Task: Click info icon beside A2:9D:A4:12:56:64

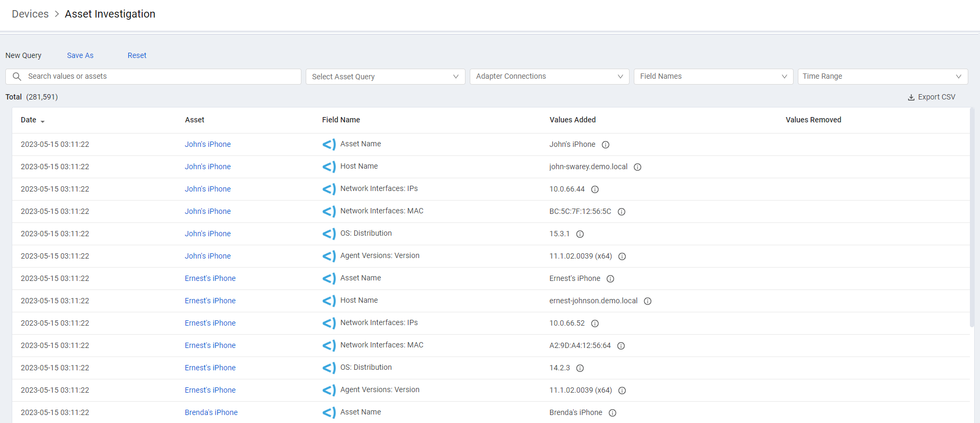Action: [x=621, y=346]
